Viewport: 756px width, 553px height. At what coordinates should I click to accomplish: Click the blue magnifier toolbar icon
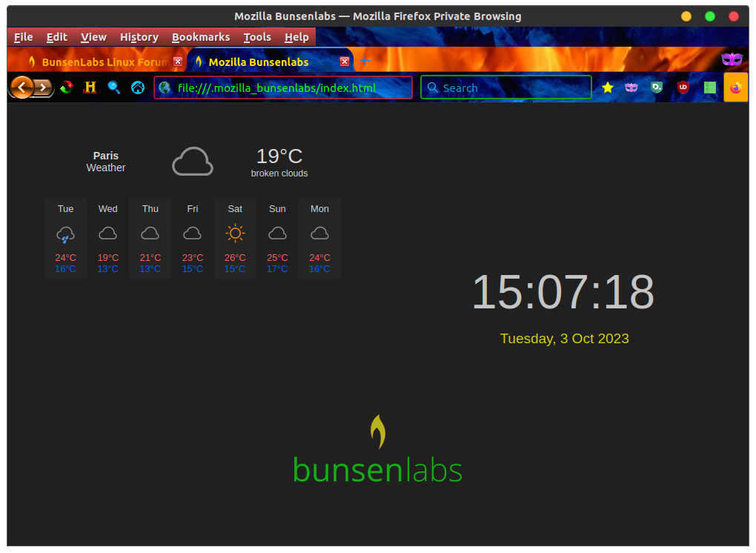[x=114, y=87]
